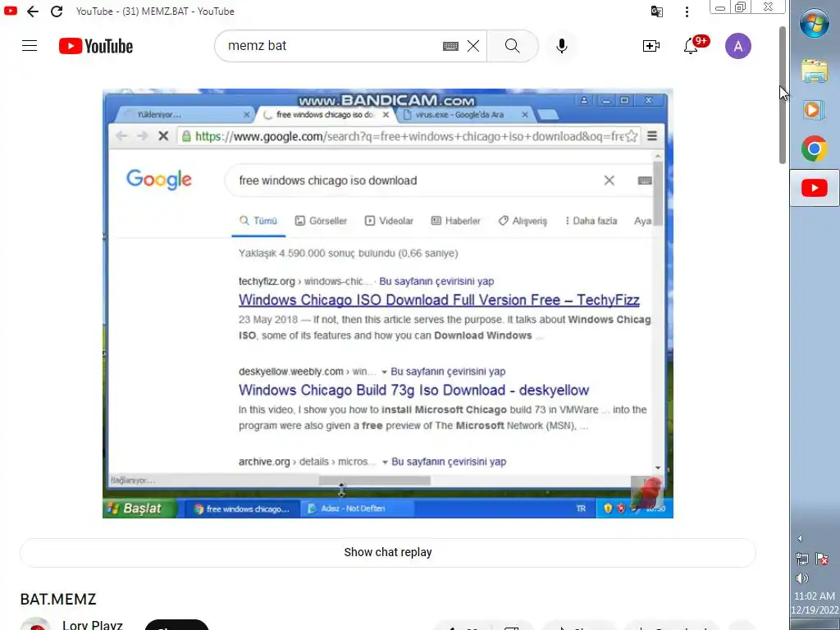
Task: Open the network tray icon
Action: pyautogui.click(x=802, y=559)
